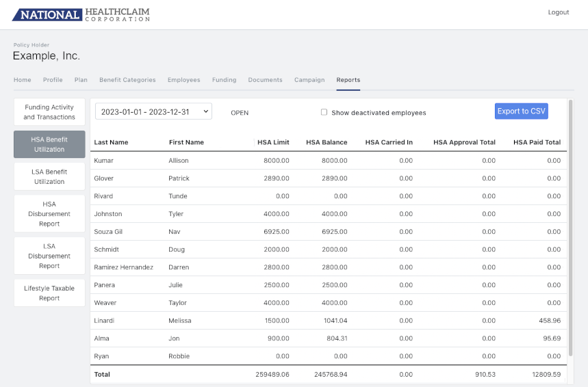588x387 pixels.
Task: Open the date range dropdown
Action: pyautogui.click(x=153, y=111)
